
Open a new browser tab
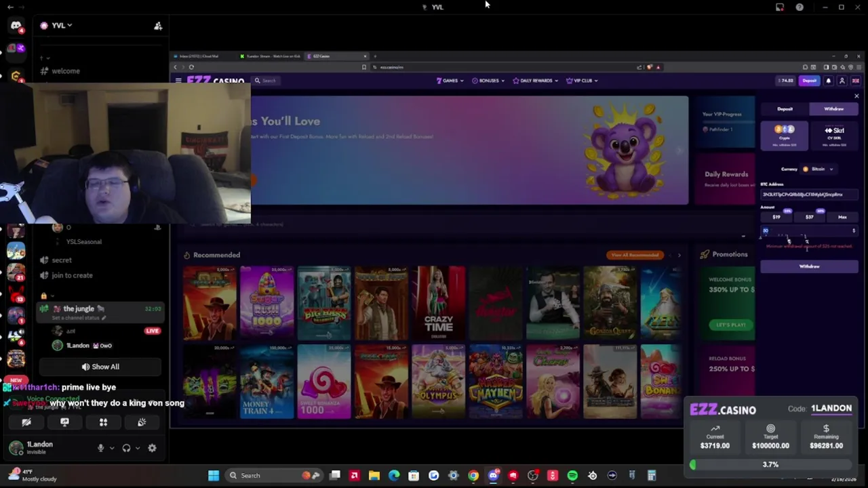tap(375, 56)
